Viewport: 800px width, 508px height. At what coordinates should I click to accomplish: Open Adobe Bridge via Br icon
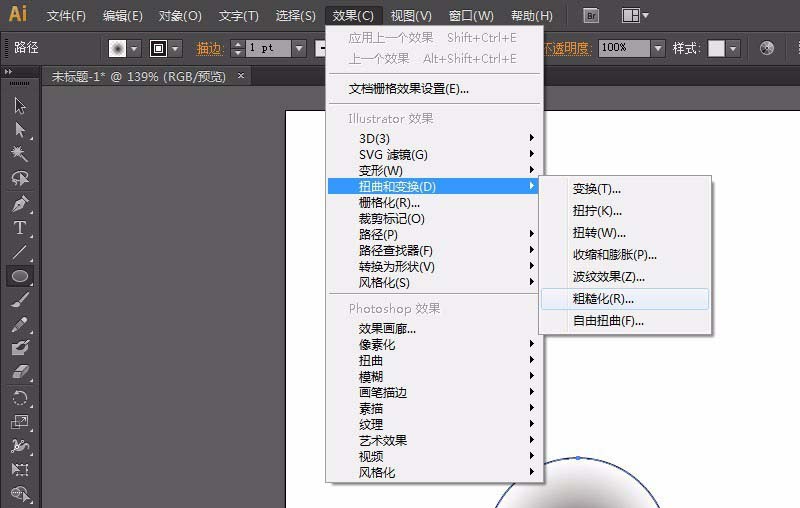(x=591, y=16)
